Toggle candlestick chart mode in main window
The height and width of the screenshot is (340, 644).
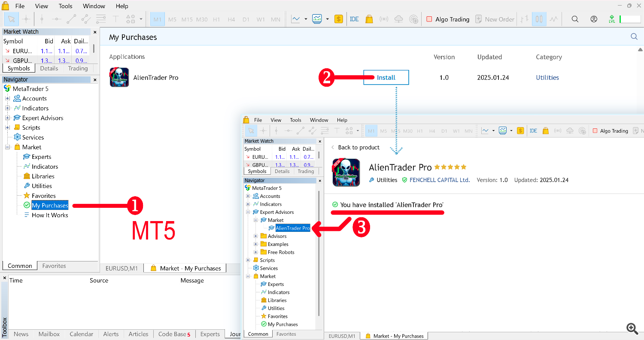539,19
